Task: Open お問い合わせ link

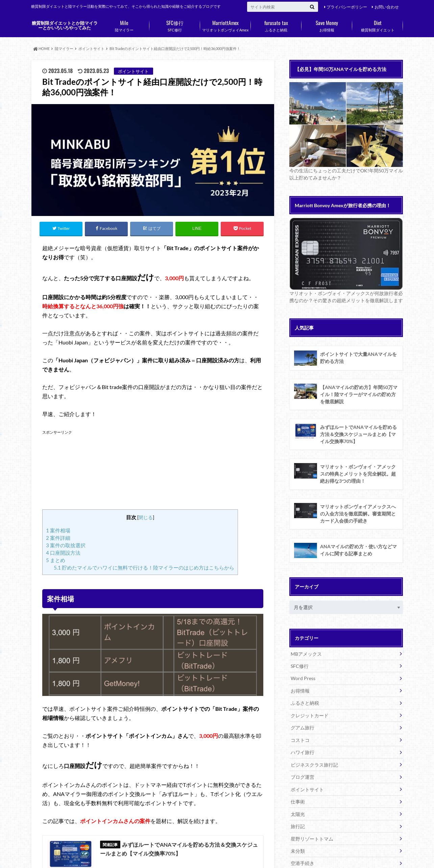Action: (x=385, y=7)
